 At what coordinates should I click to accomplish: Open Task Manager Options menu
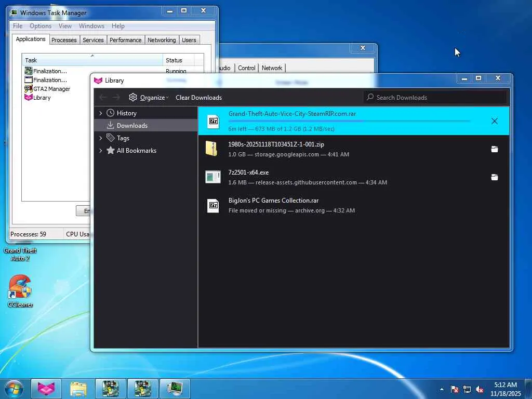pos(41,26)
